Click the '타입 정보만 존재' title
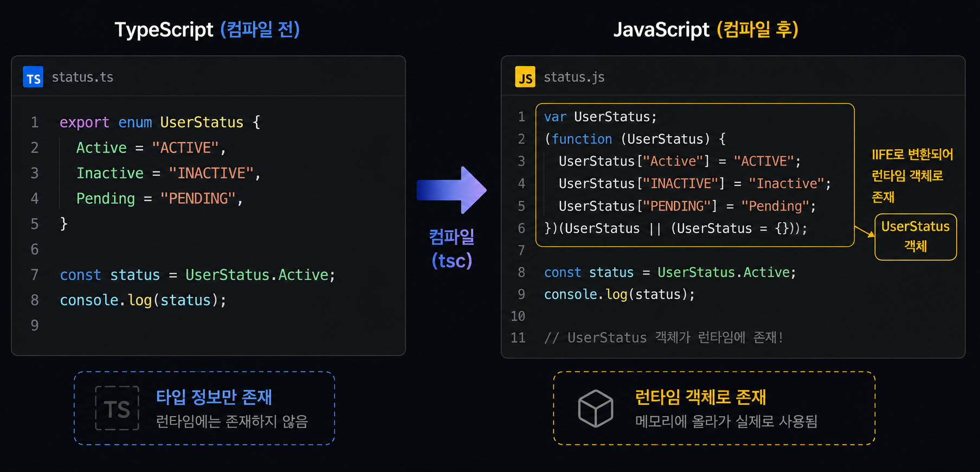 (214, 397)
